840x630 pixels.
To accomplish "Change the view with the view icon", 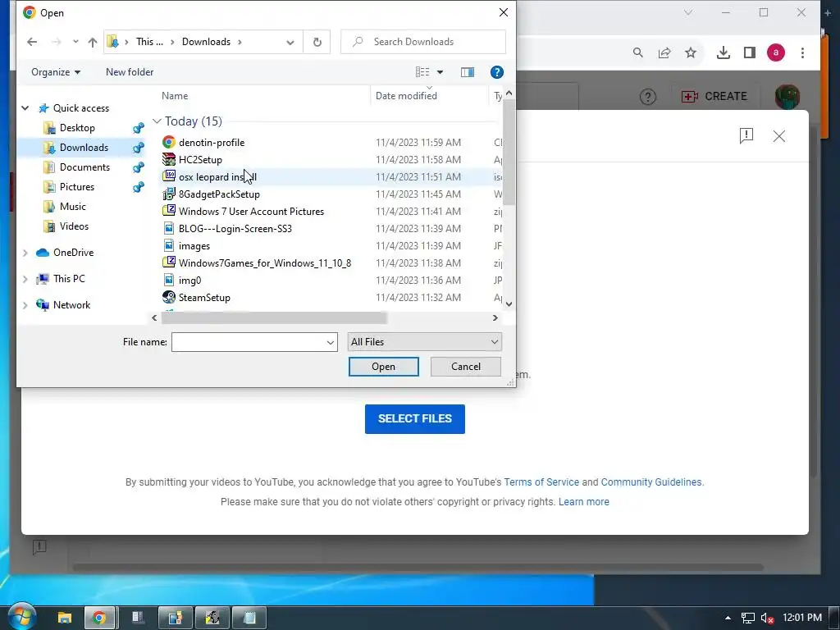I will (x=422, y=72).
